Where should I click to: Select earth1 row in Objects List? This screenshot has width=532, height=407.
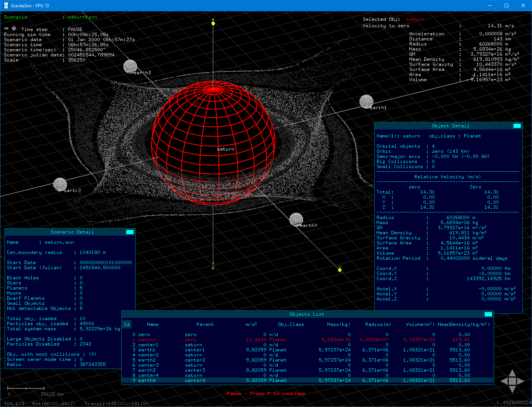coord(307,350)
